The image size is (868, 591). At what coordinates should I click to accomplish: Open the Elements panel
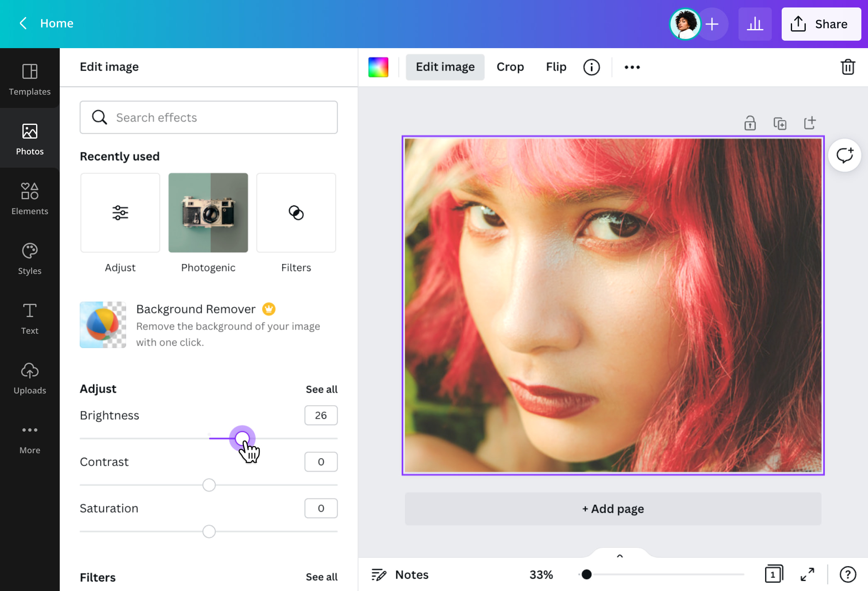(x=29, y=198)
